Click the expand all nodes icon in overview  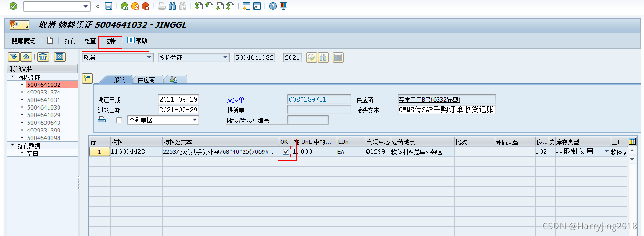click(x=13, y=57)
